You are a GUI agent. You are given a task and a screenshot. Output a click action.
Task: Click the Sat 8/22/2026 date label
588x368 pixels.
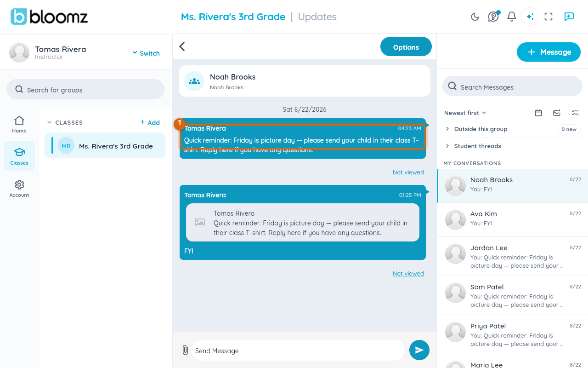tap(305, 109)
